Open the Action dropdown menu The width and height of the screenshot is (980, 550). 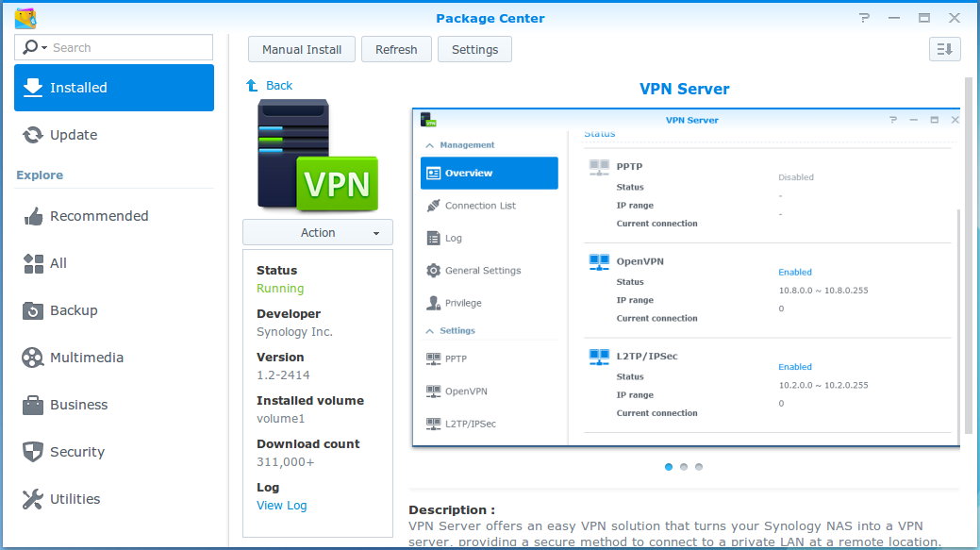click(x=318, y=233)
